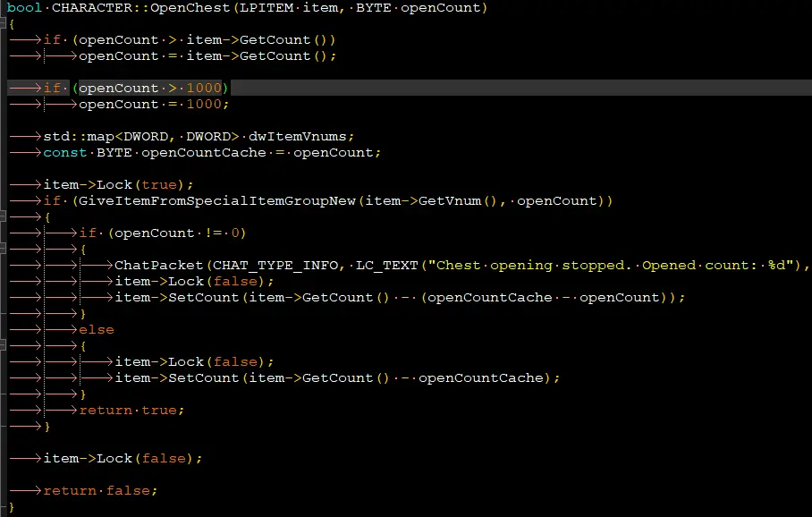Click the 'std::map<DWORD, DWORD>' type
Viewport: 812px width, 517px height.
tap(141, 136)
